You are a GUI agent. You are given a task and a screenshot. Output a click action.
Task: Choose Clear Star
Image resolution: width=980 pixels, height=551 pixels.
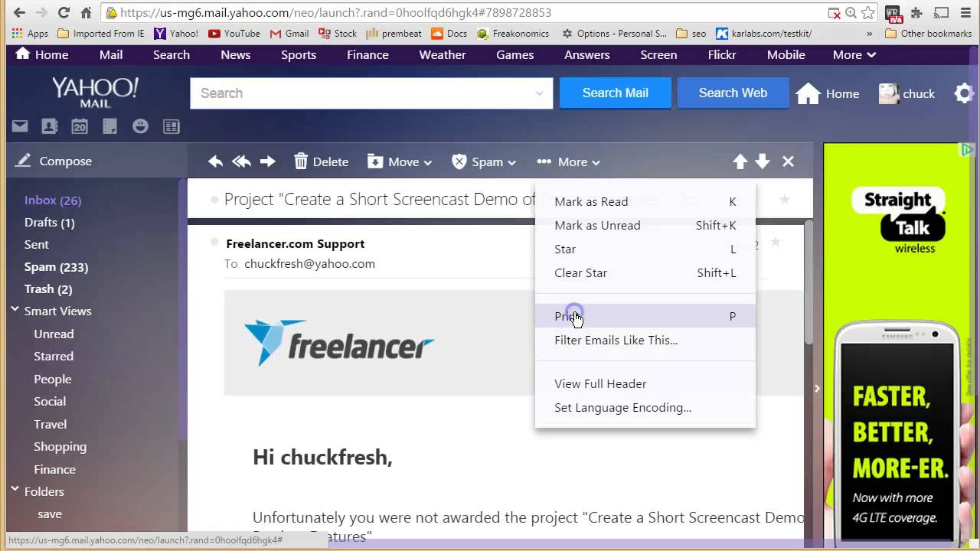coord(645,273)
